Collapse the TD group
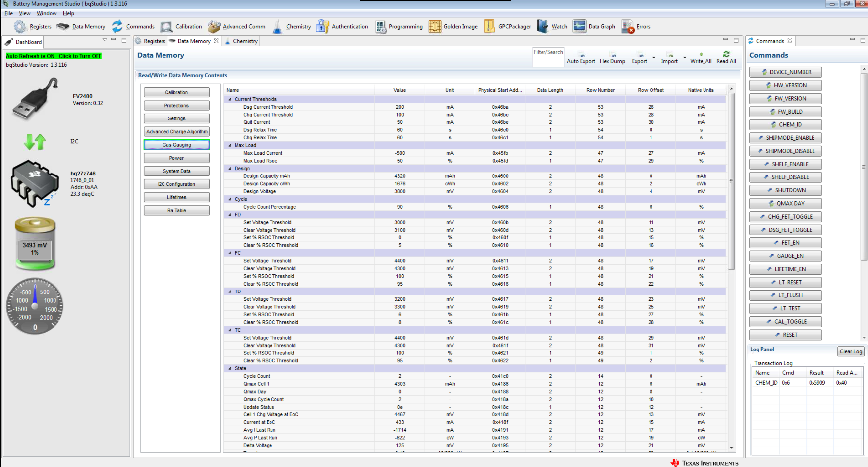 click(230, 292)
